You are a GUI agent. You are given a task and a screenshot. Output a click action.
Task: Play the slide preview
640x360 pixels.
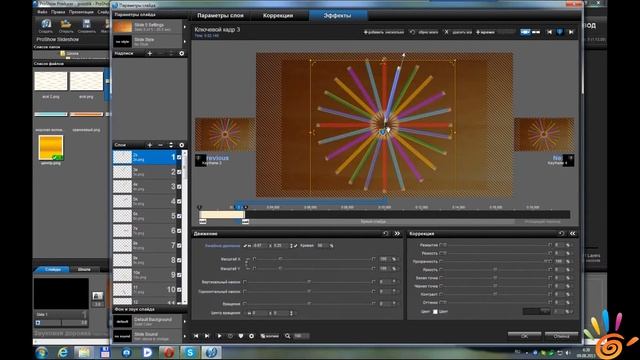coord(219,336)
